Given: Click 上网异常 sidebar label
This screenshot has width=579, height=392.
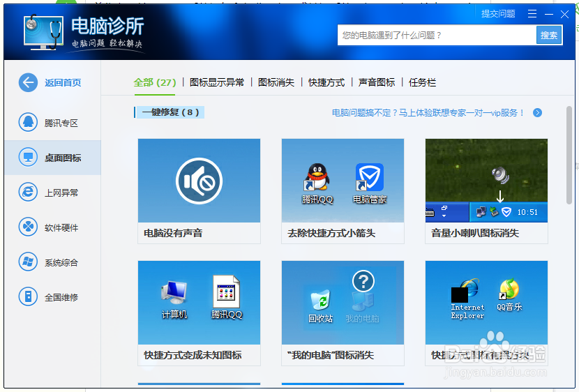Looking at the screenshot, I should coord(61,193).
